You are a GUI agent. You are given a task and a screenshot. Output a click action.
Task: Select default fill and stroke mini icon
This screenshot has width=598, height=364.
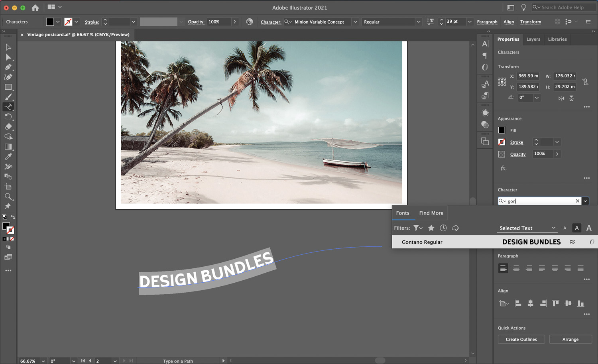pos(4,217)
